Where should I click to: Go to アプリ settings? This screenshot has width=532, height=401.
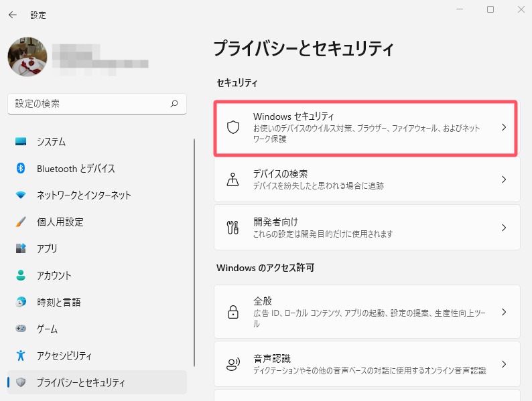pos(97,248)
